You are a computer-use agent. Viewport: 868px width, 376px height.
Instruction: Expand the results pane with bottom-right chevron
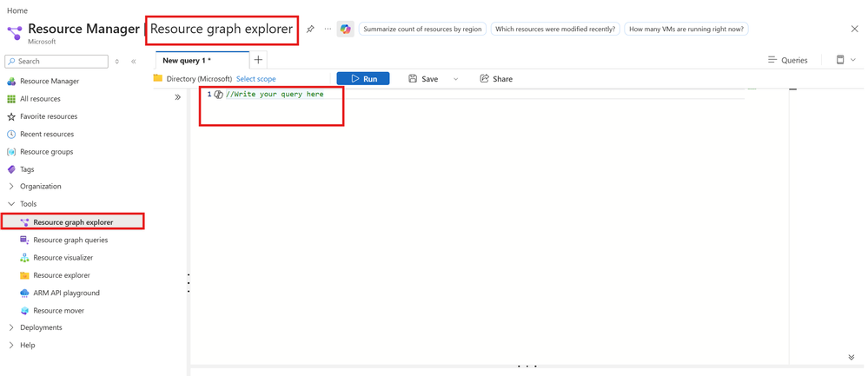851,357
